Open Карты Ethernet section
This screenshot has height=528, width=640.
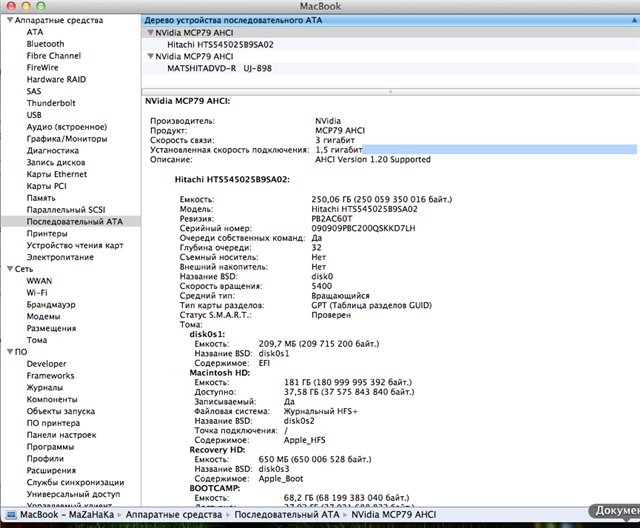click(57, 174)
